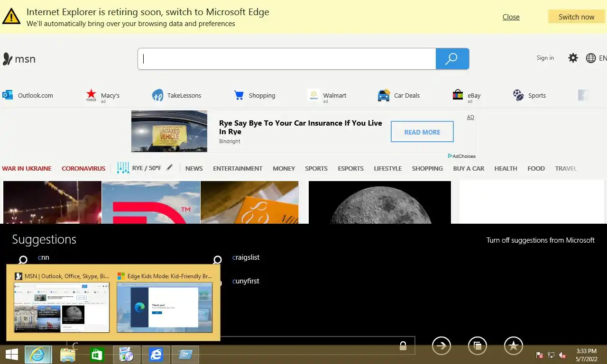Click the lock icon in address bar

(x=403, y=346)
